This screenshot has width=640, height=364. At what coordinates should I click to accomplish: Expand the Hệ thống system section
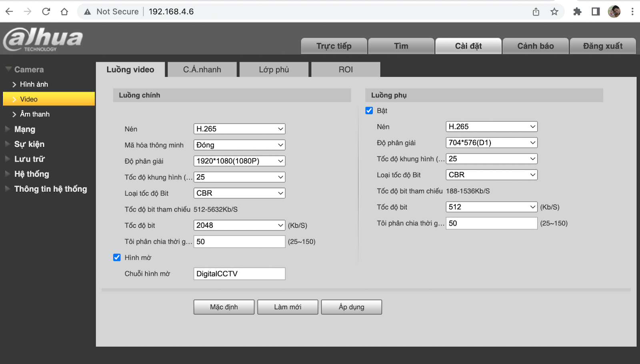tap(32, 174)
